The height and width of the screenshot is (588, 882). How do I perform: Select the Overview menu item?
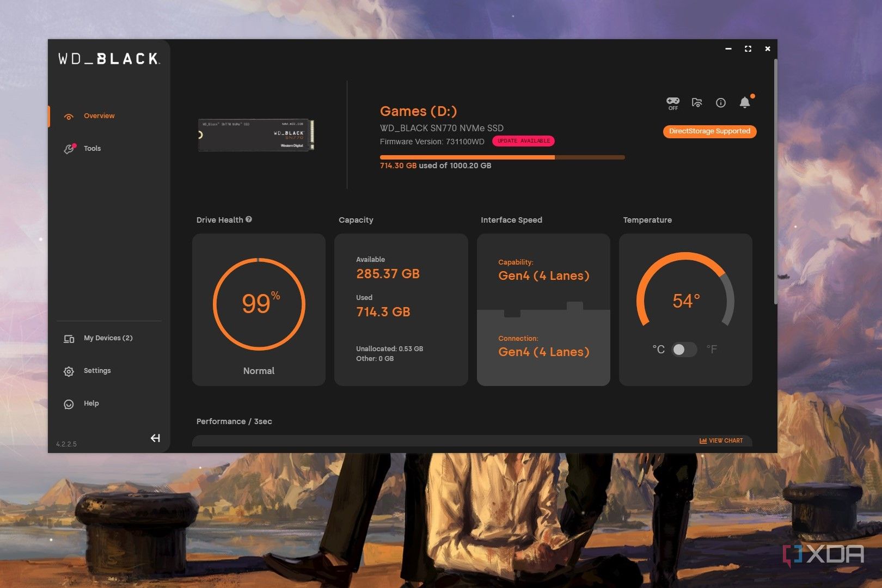point(99,116)
